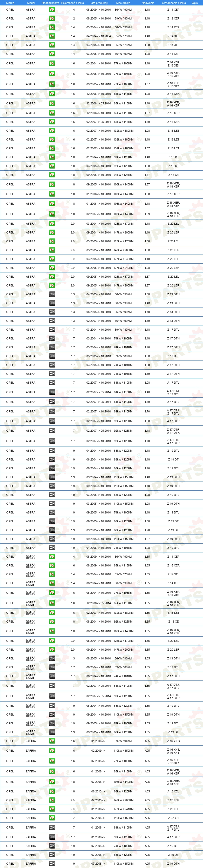Viewport: 203px width, 868px height.
Task: Click power cell '85kW / 115KM'
Action: [x=123, y=771]
